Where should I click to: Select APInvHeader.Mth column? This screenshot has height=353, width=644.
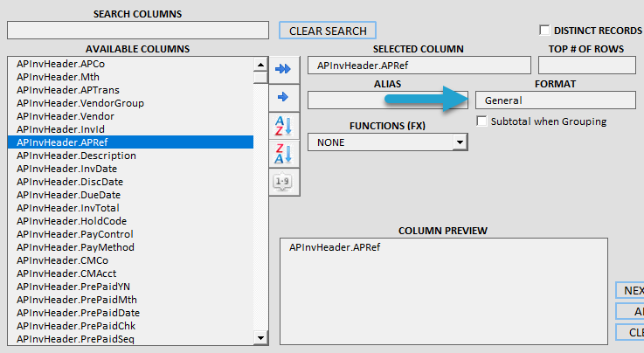[130, 77]
